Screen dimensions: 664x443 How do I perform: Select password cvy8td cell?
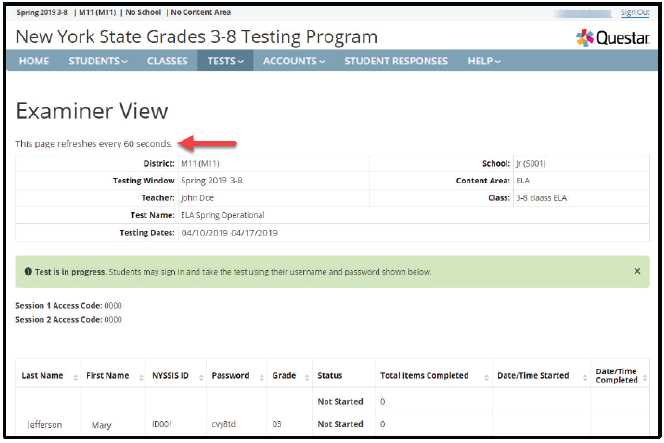pos(224,424)
